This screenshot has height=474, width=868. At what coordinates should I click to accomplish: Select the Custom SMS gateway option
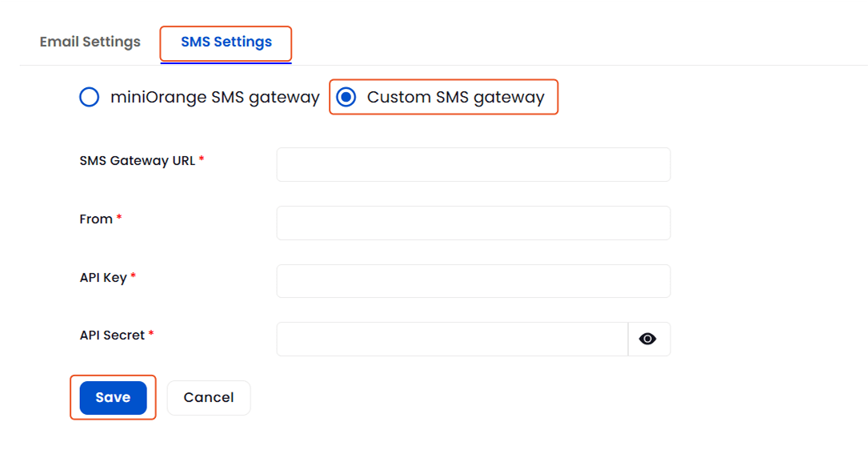pos(346,97)
